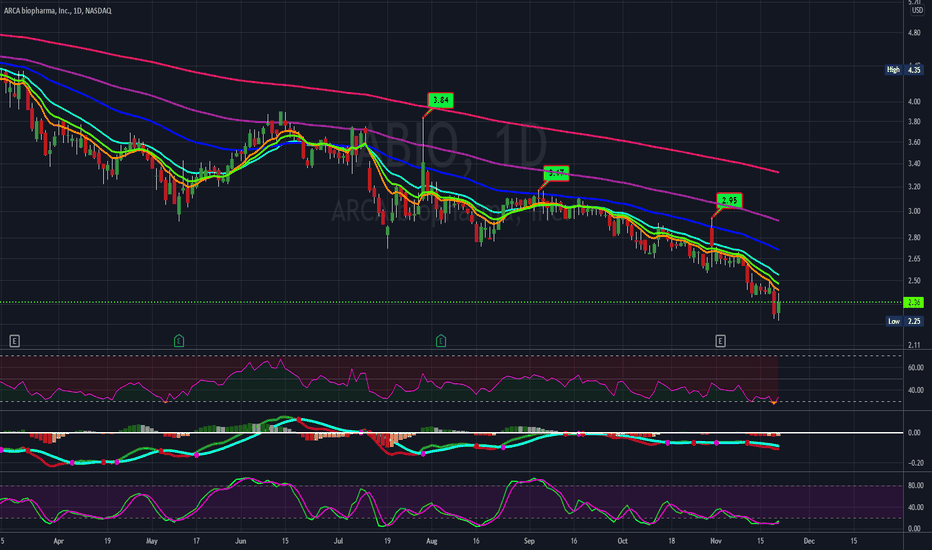Click the 3.80 price axis value

click(914, 122)
